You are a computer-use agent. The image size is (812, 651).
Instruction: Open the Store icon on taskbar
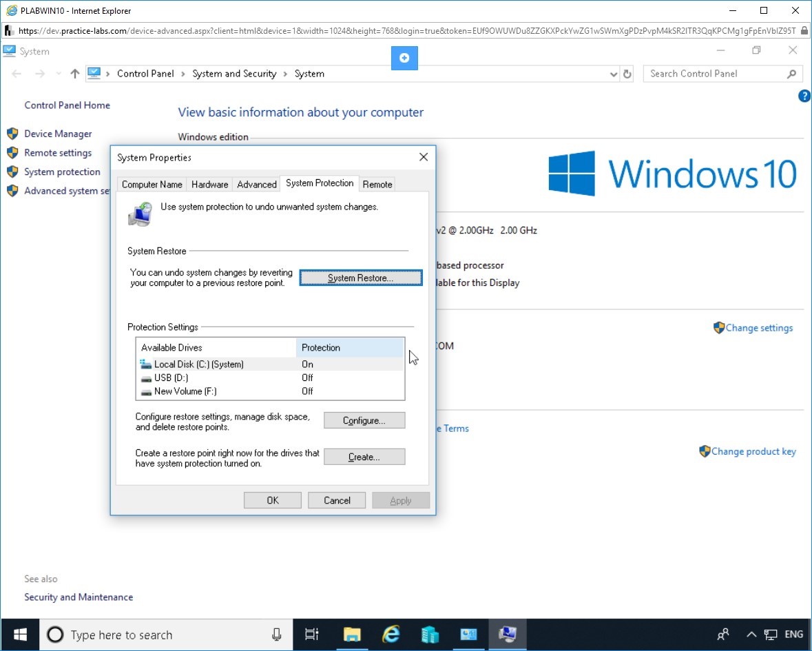click(x=430, y=634)
